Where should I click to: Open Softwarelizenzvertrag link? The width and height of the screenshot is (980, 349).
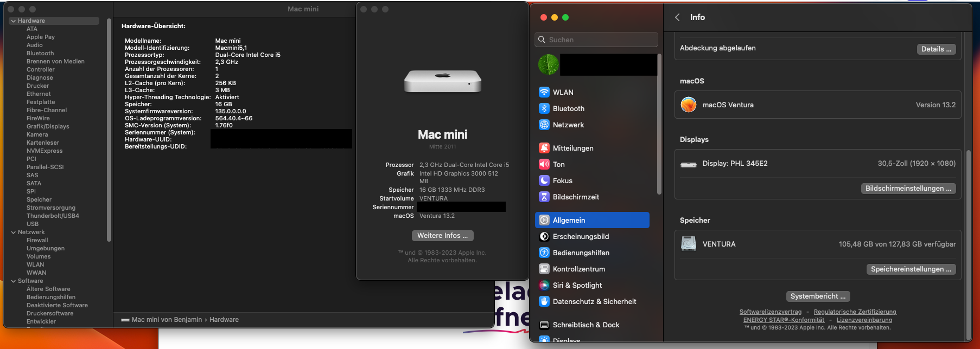pos(770,312)
